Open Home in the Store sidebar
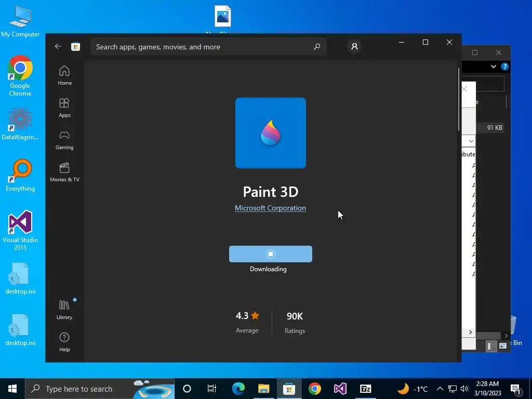 click(64, 75)
